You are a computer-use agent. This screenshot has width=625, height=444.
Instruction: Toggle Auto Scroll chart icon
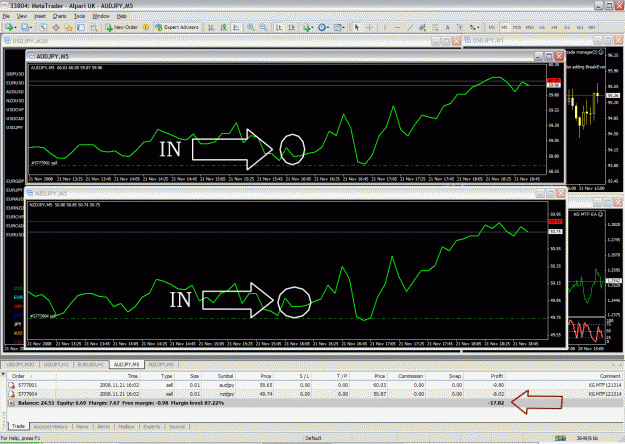pyautogui.click(x=279, y=27)
